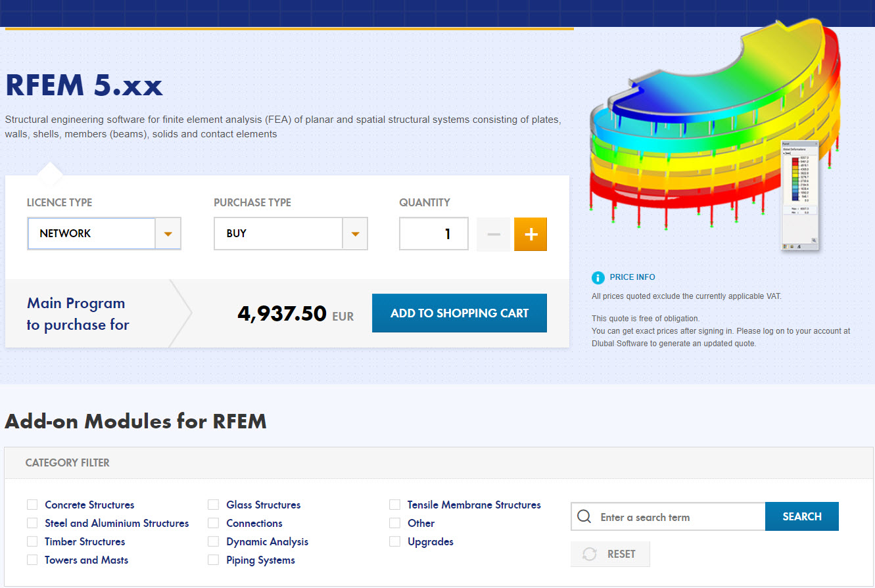875x588 pixels.
Task: Click inside the quantity input field
Action: [x=433, y=233]
